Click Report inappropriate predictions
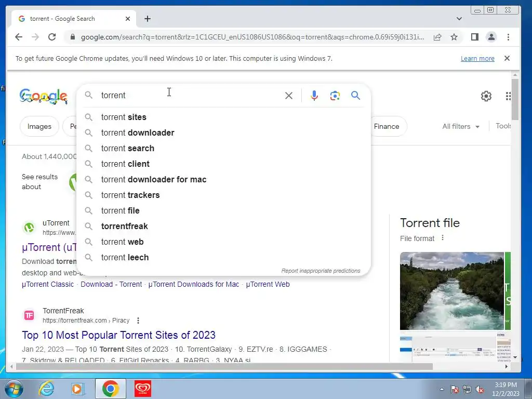Image resolution: width=532 pixels, height=399 pixels. point(321,271)
